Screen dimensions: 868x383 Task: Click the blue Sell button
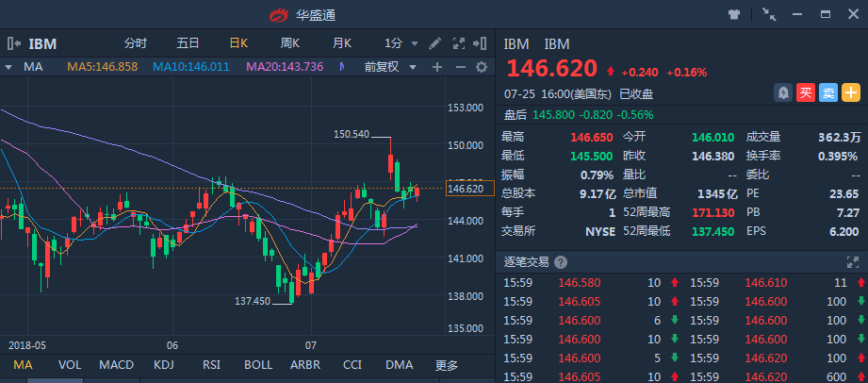point(828,92)
